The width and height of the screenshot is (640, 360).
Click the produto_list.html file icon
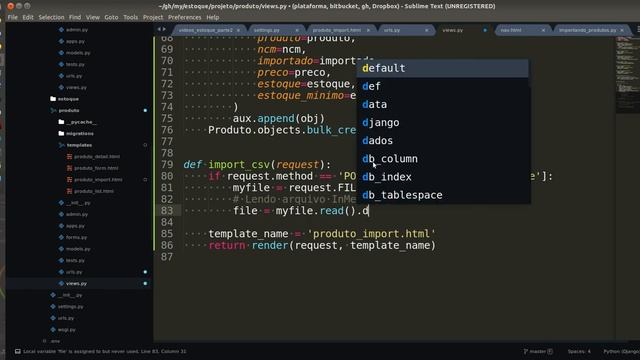(x=69, y=191)
